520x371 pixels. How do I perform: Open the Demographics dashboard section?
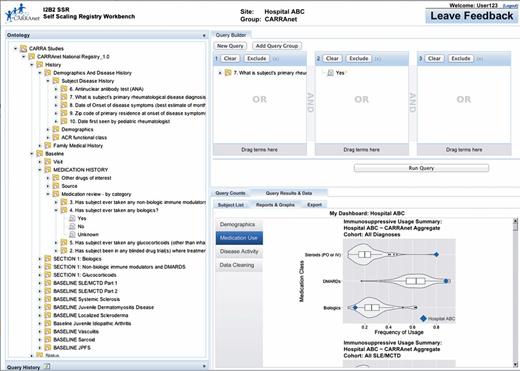[x=239, y=225]
